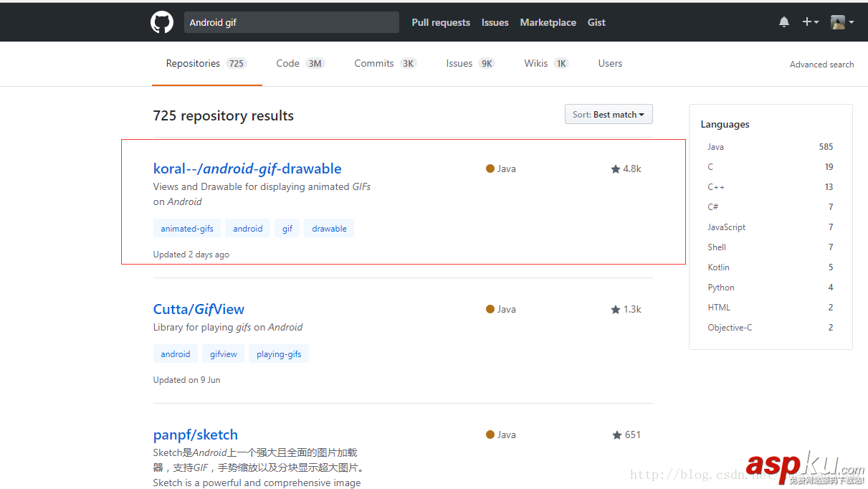Viewport: 868px width, 489px height.
Task: Switch to the Wikis 1K tab
Action: (x=546, y=63)
